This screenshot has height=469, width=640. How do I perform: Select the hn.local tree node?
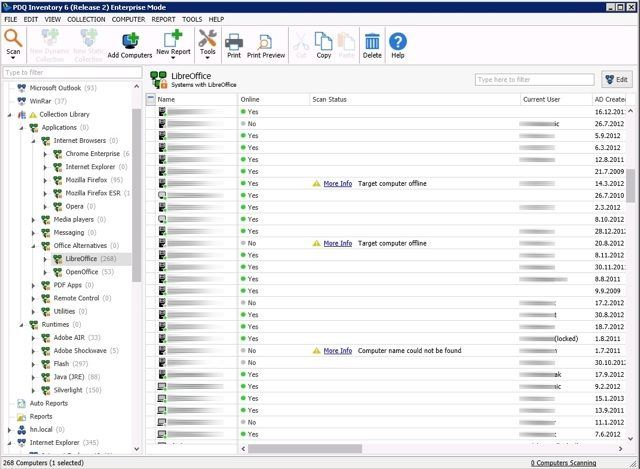tap(40, 429)
